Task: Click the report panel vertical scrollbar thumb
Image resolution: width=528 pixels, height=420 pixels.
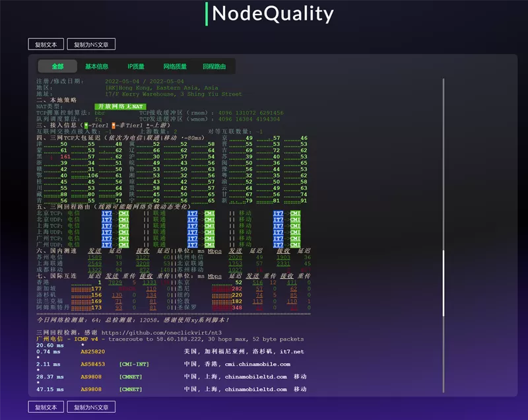Action: point(443,283)
